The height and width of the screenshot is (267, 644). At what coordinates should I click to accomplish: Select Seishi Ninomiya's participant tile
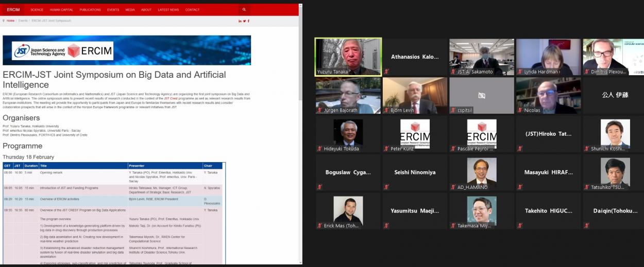(415, 172)
